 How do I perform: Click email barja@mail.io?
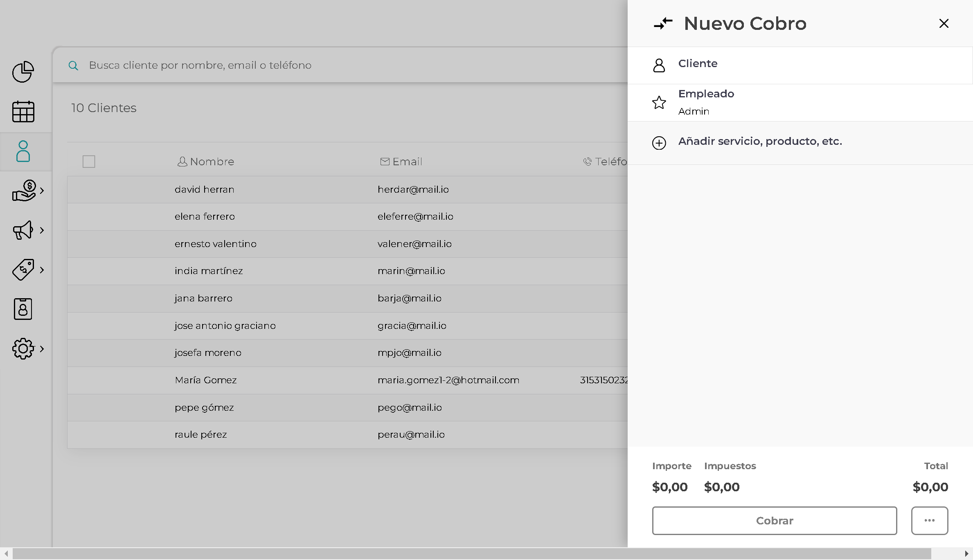tap(410, 298)
